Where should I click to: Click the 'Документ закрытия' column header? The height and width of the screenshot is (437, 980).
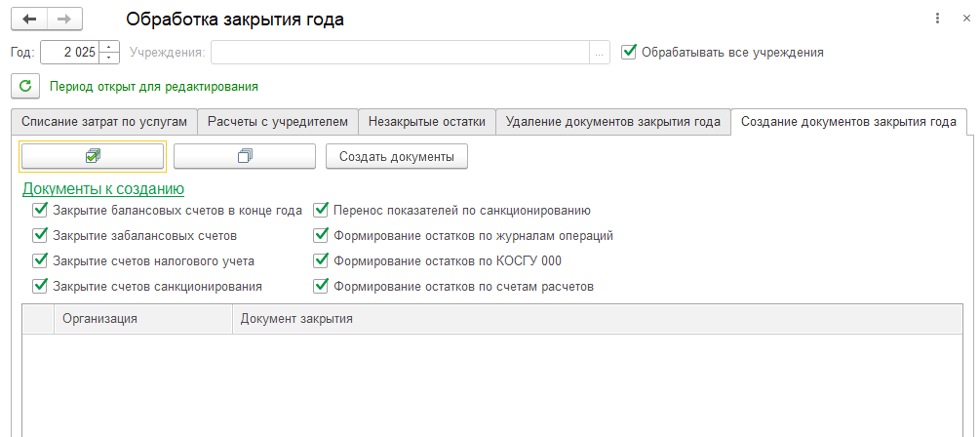tap(296, 318)
